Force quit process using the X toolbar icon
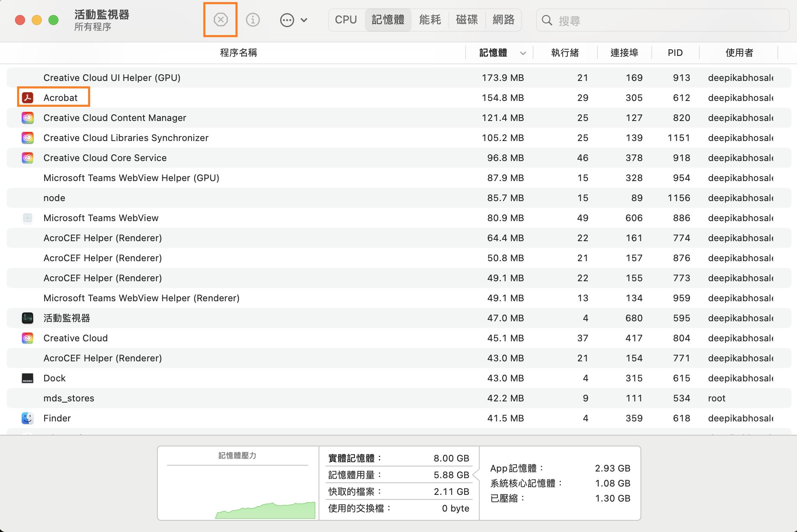Viewport: 797px width, 532px height. click(x=220, y=19)
